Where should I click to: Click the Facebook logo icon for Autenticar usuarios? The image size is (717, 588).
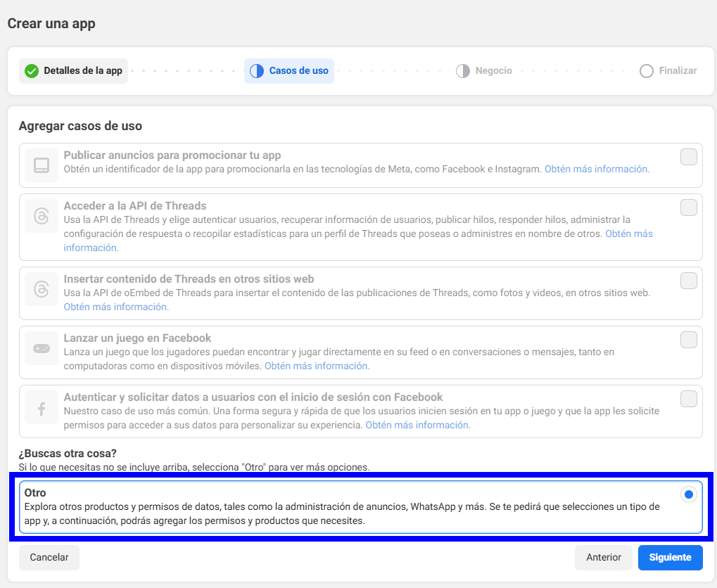pyautogui.click(x=42, y=408)
